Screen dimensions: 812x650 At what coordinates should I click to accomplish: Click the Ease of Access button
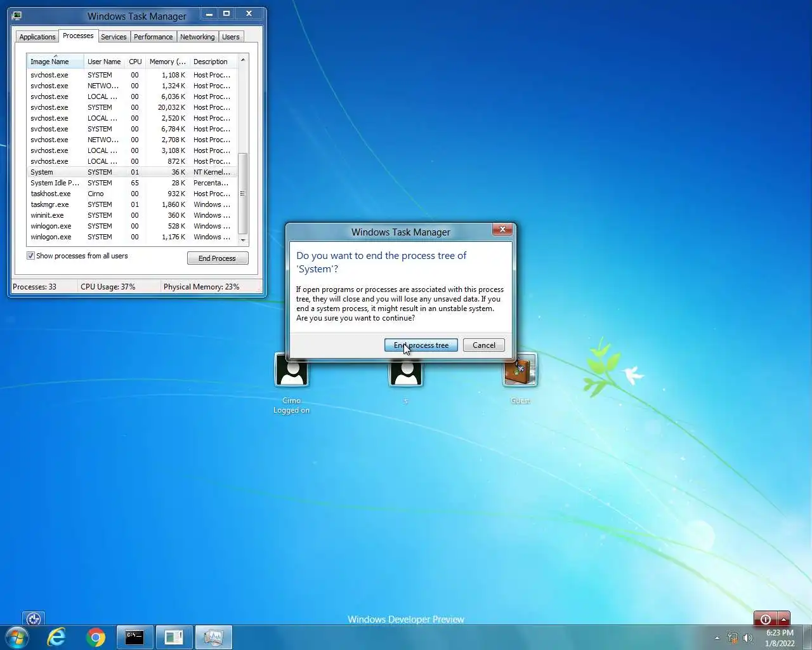click(x=34, y=618)
